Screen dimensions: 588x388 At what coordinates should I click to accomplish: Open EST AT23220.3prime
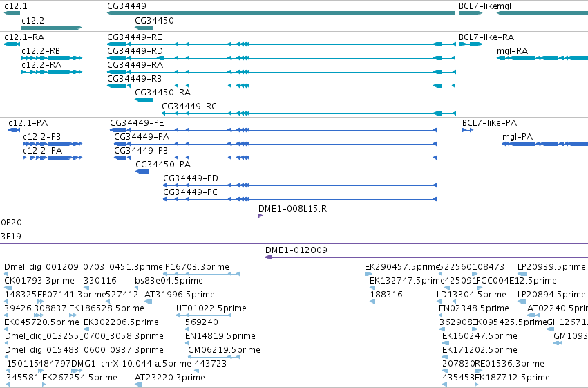pyautogui.click(x=138, y=385)
